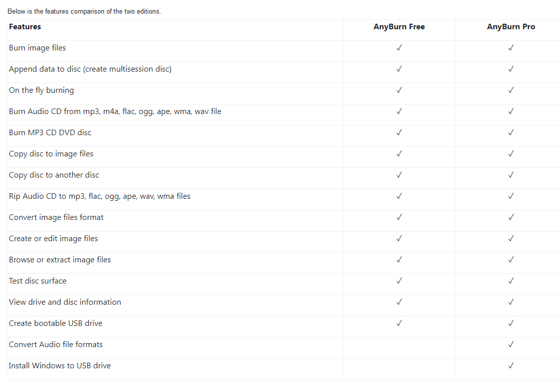Click AnyBurn Free checkmark for Burn MP3 CD DVD disc

tap(399, 133)
